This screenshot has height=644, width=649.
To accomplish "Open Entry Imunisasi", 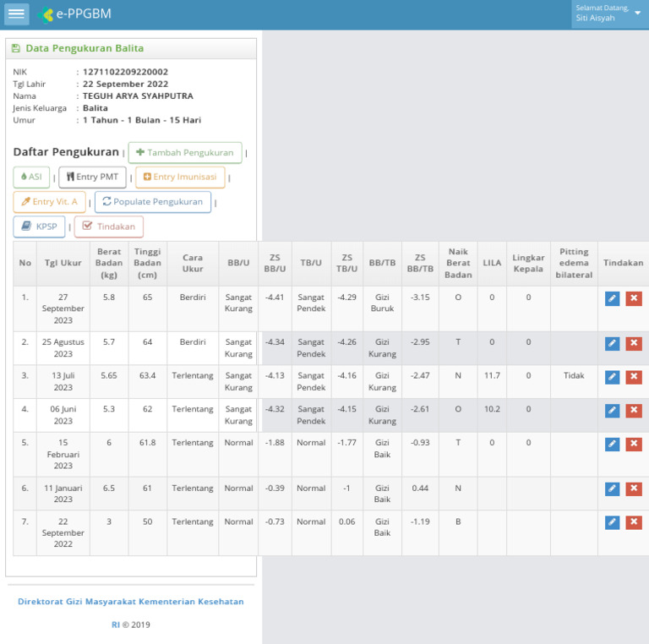I will click(x=180, y=177).
